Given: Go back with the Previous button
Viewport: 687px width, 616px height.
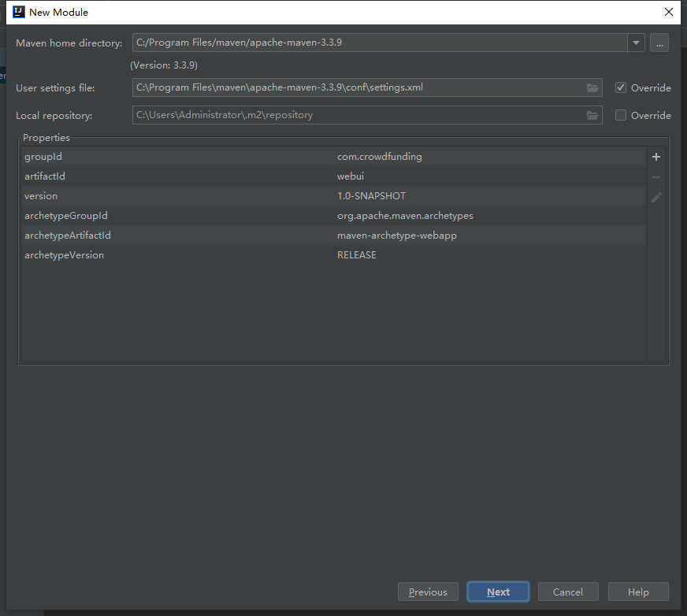Looking at the screenshot, I should (428, 592).
